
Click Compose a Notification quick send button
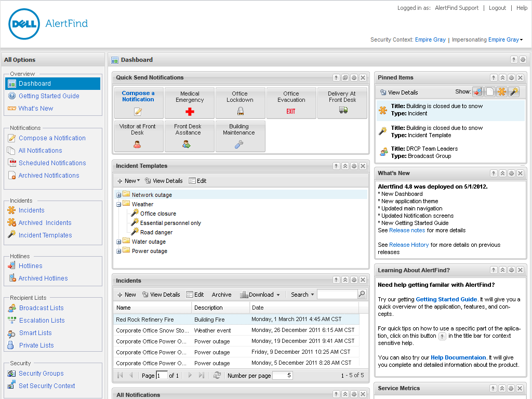[138, 103]
